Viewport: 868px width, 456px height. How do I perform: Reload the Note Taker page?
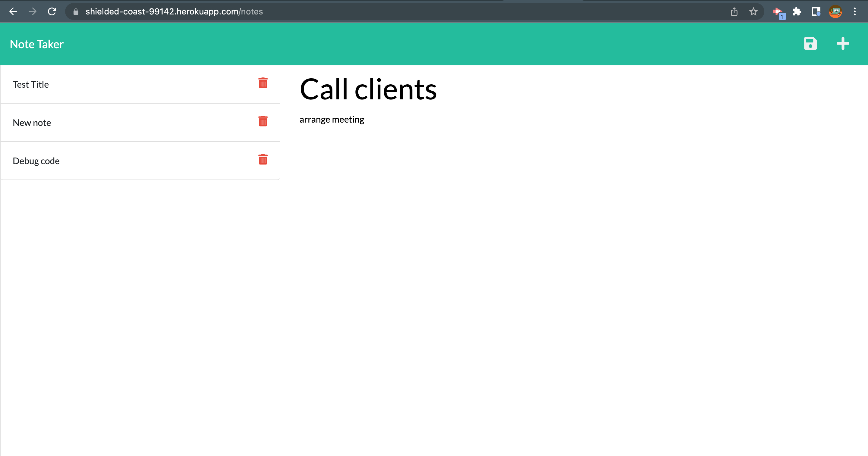pos(52,11)
